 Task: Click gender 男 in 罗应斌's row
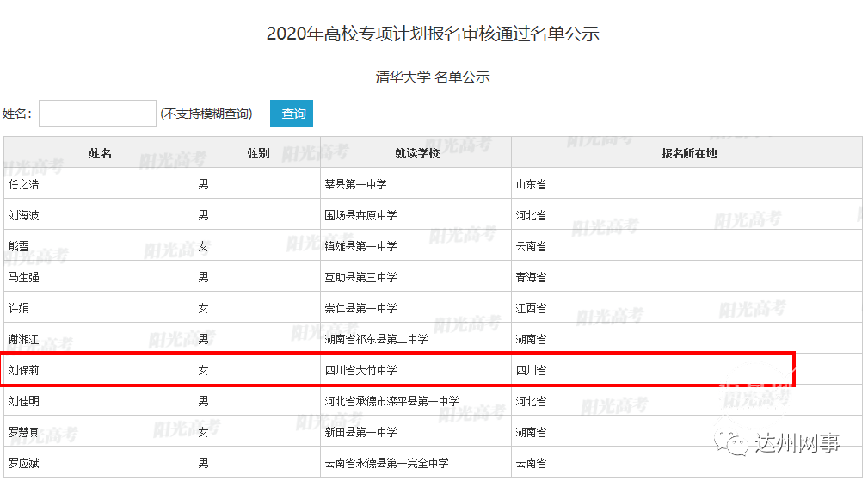[x=204, y=463]
